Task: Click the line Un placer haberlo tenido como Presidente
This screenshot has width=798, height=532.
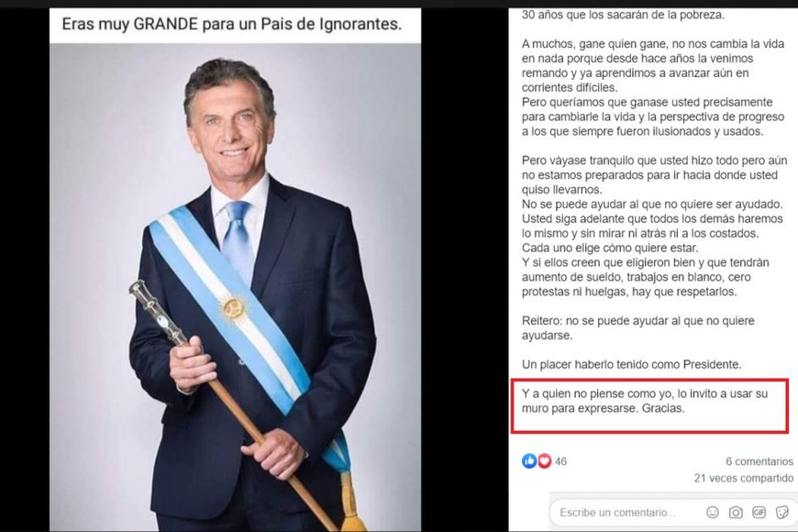Action: (631, 364)
